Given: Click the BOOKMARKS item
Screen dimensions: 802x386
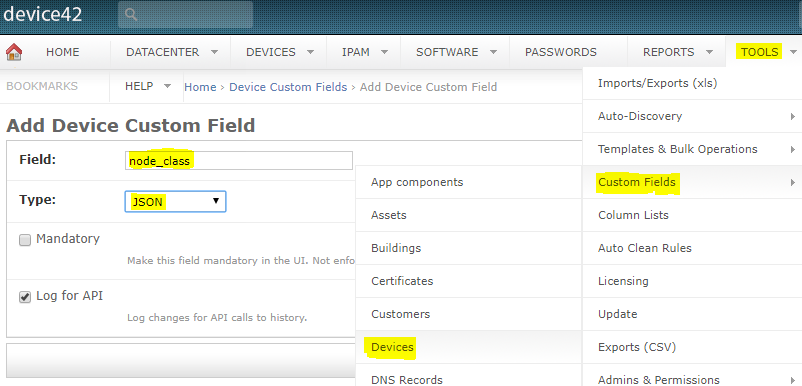Looking at the screenshot, I should [42, 86].
